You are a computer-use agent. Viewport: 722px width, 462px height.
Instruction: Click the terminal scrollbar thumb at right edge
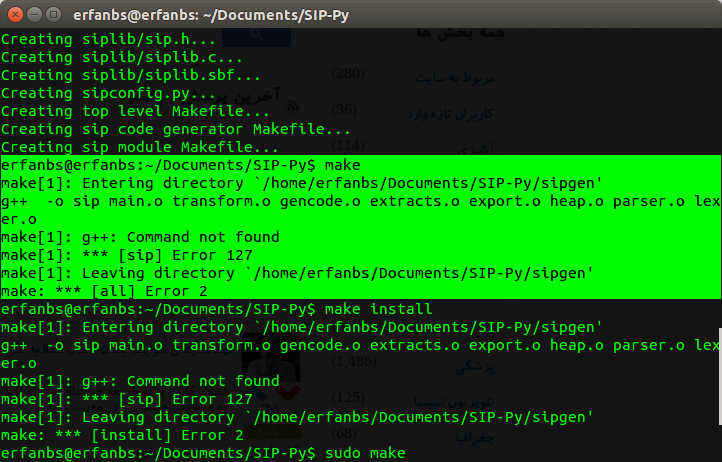point(720,376)
